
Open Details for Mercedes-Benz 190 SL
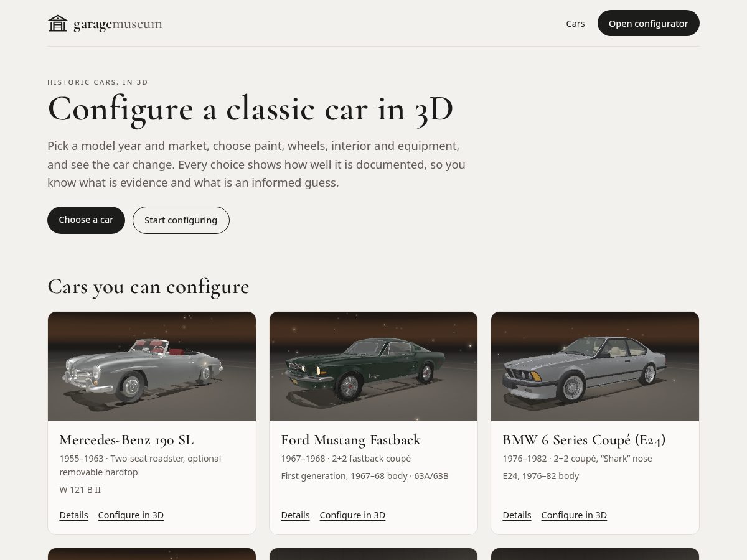pyautogui.click(x=73, y=515)
